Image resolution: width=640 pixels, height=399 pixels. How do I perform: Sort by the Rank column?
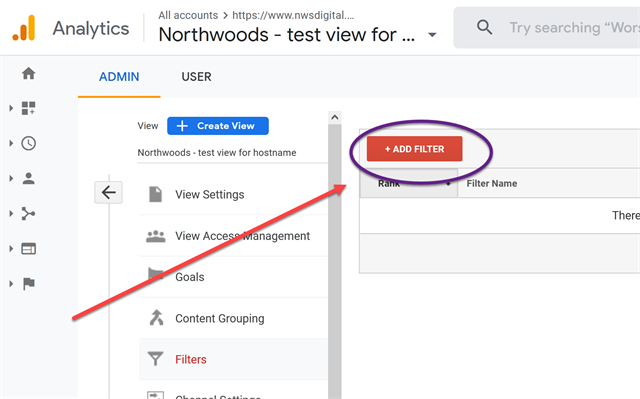[x=409, y=184]
